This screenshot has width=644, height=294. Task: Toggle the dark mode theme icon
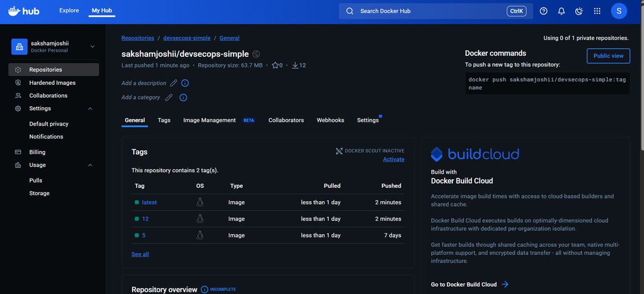[579, 11]
